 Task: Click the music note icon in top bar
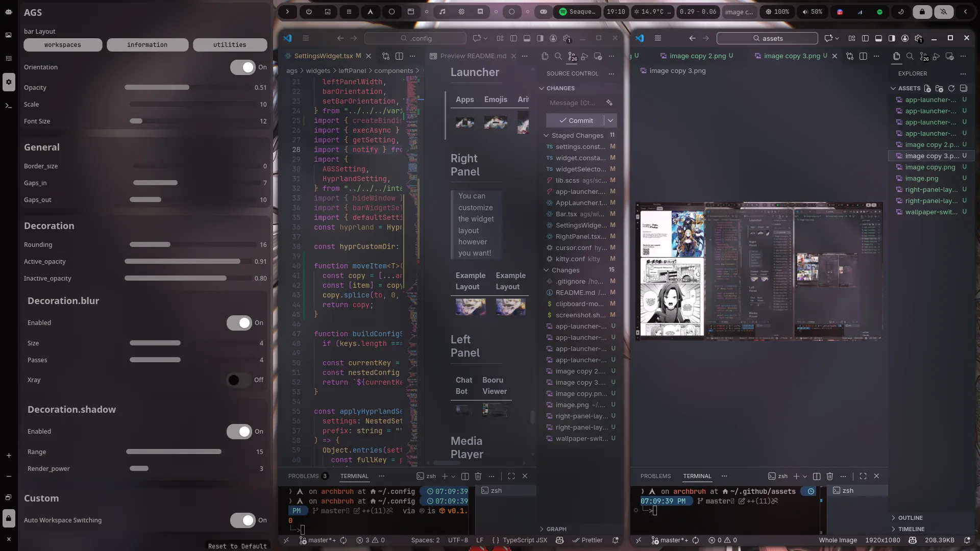tap(443, 11)
